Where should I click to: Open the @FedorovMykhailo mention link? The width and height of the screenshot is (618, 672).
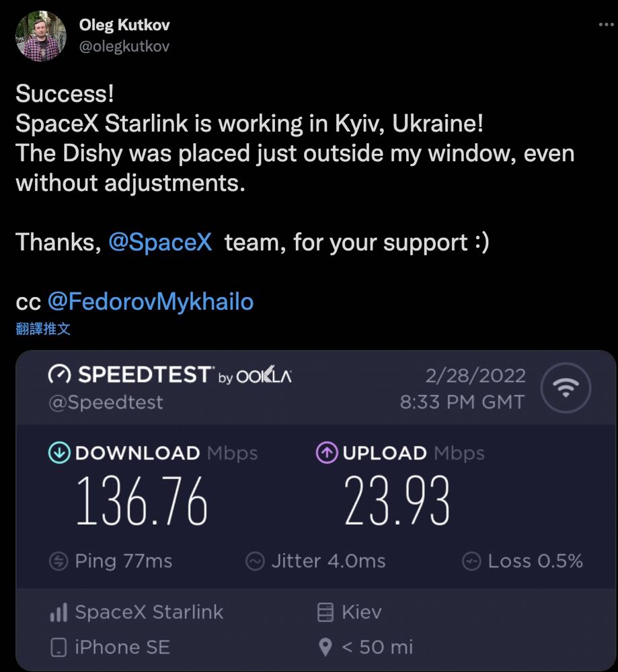pyautogui.click(x=151, y=302)
